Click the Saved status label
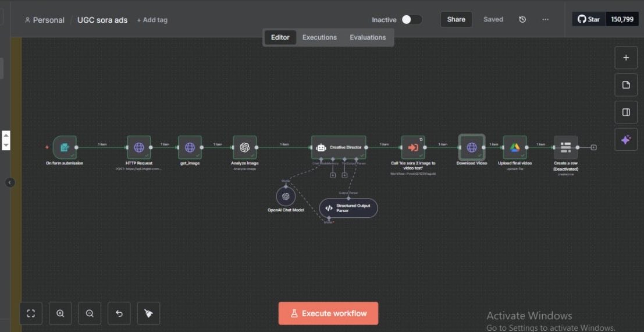 coord(493,19)
